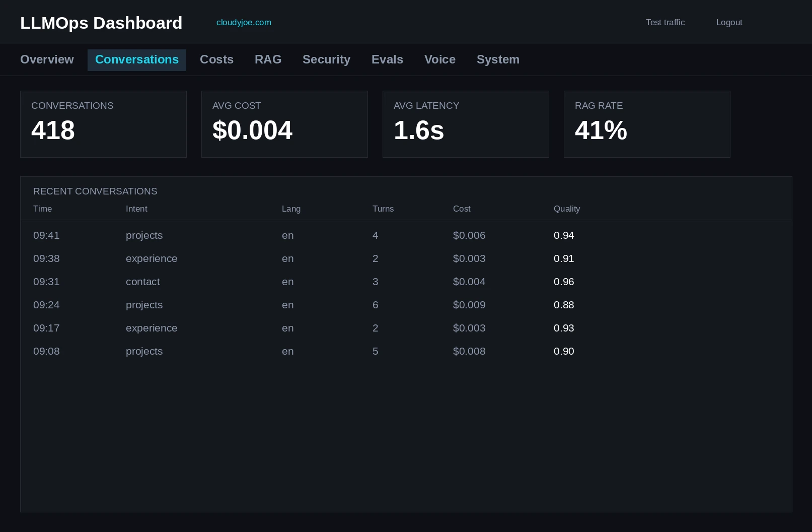Click the 0.90 quality score

coord(564,351)
